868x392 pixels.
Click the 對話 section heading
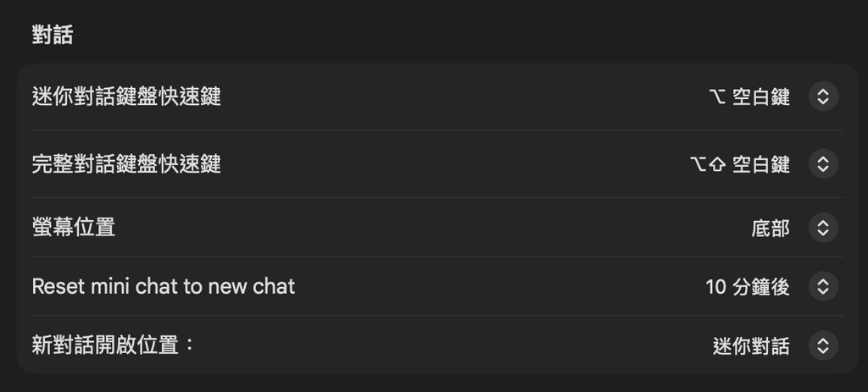(52, 35)
